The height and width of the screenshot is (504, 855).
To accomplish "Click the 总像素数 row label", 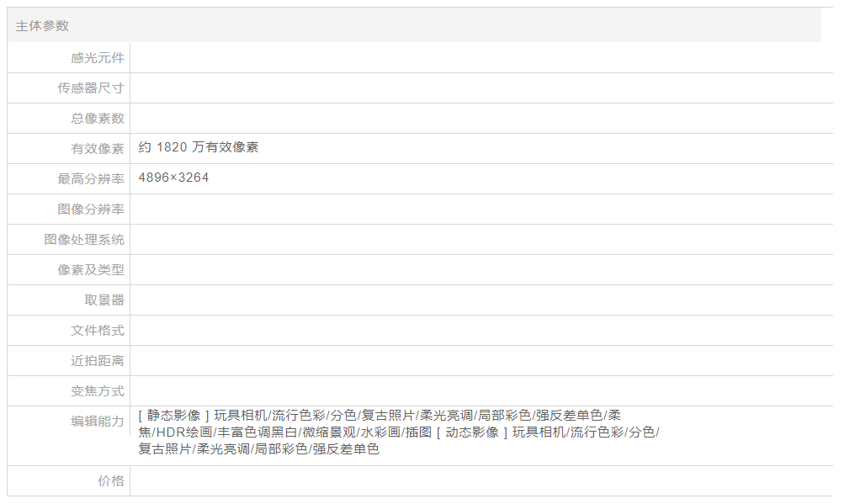I will (x=98, y=119).
